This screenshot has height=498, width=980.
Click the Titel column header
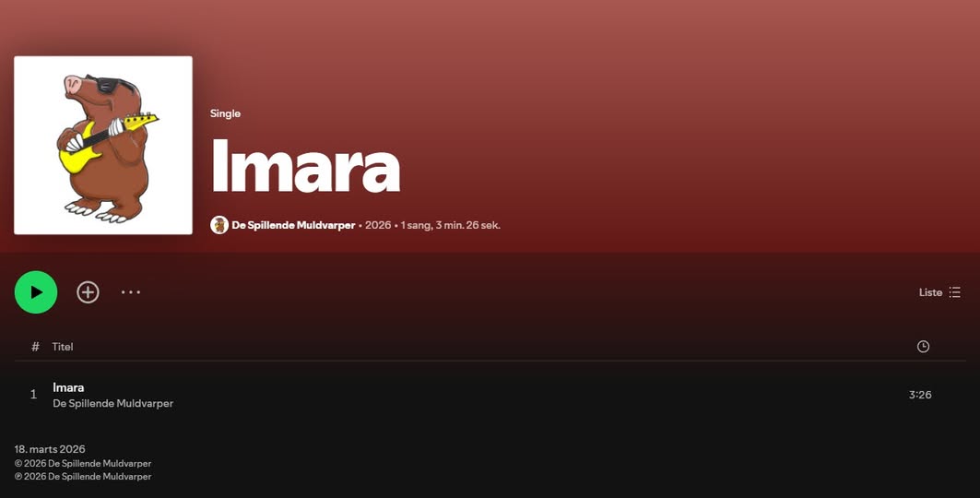coord(63,346)
